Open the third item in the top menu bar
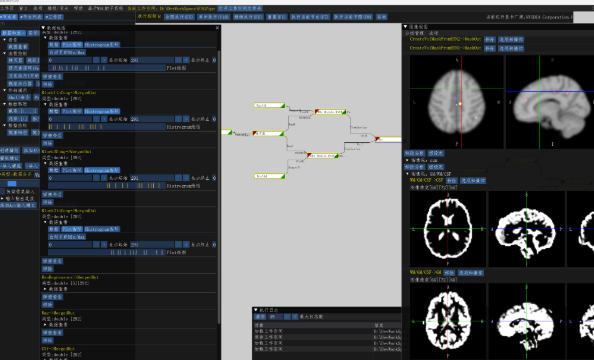 38,8
